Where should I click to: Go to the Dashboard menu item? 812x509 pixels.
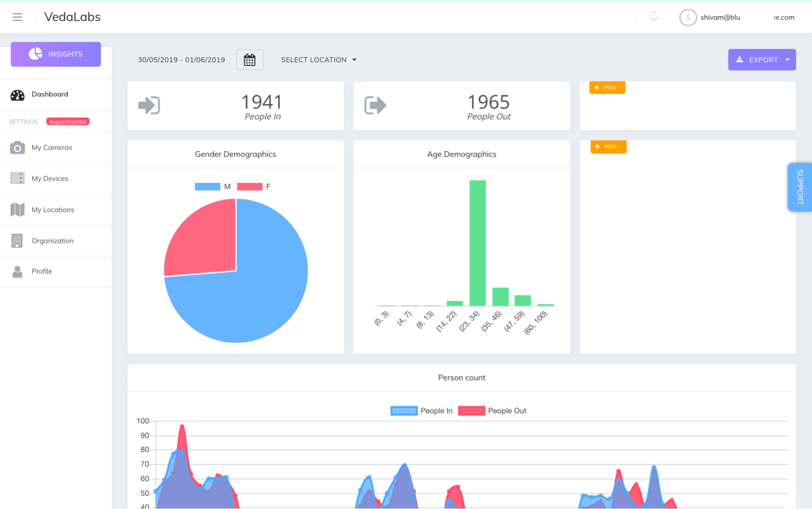(50, 94)
